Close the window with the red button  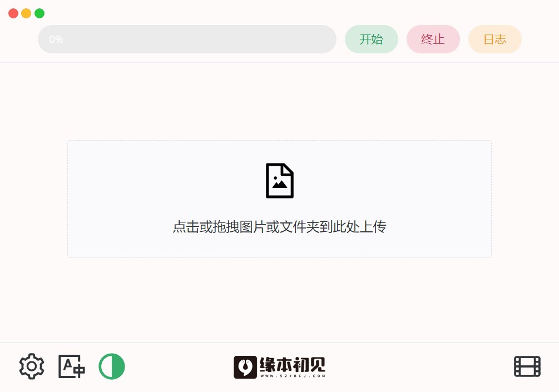13,13
